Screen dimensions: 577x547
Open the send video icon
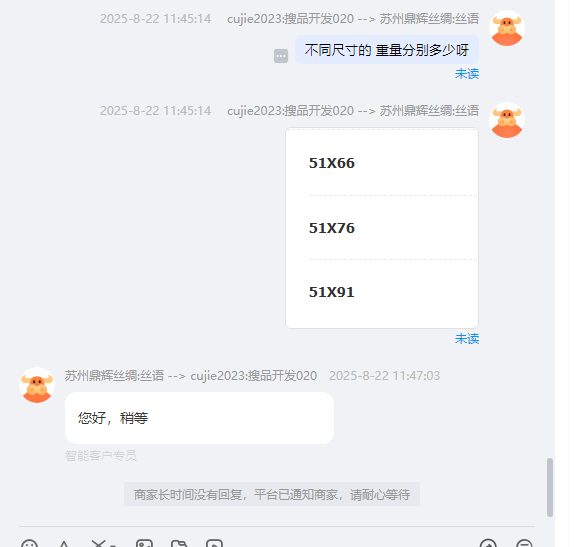pos(215,544)
